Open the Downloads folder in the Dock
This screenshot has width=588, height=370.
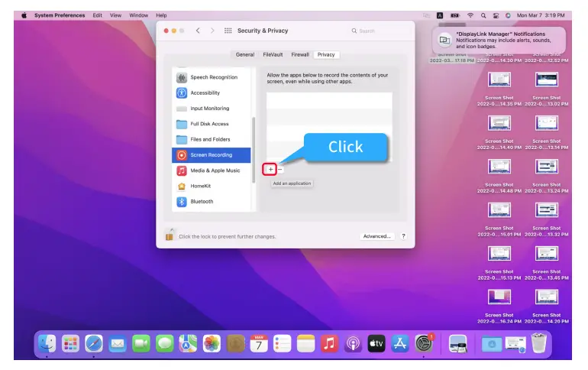492,343
